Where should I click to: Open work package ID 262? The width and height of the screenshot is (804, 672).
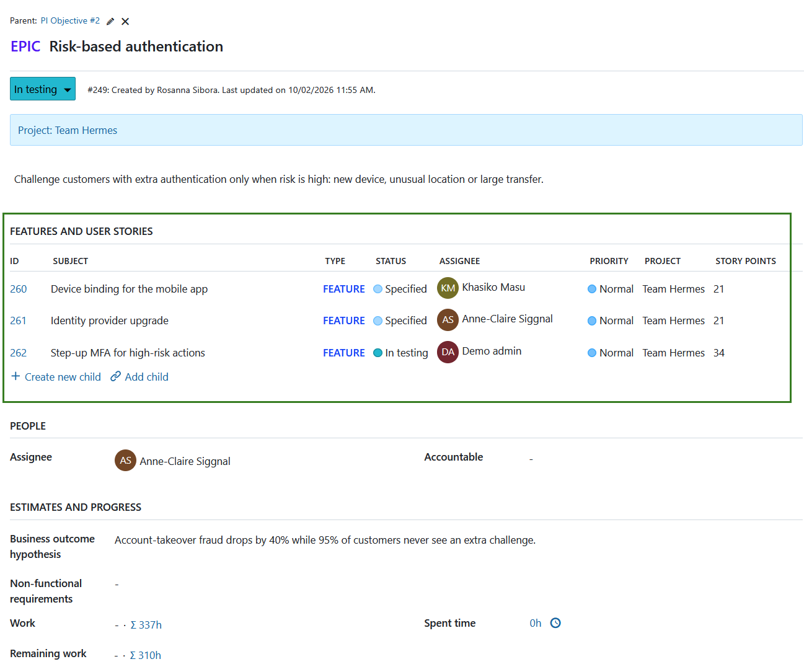tap(19, 353)
